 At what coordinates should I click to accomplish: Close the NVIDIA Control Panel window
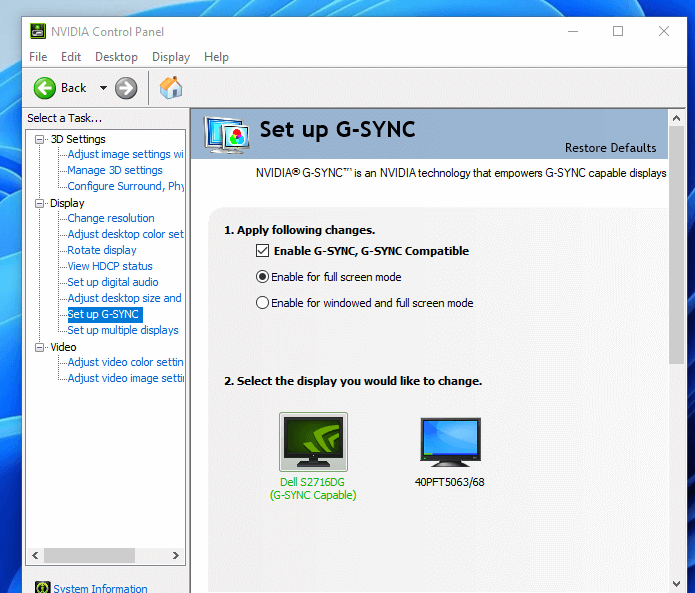pos(664,31)
